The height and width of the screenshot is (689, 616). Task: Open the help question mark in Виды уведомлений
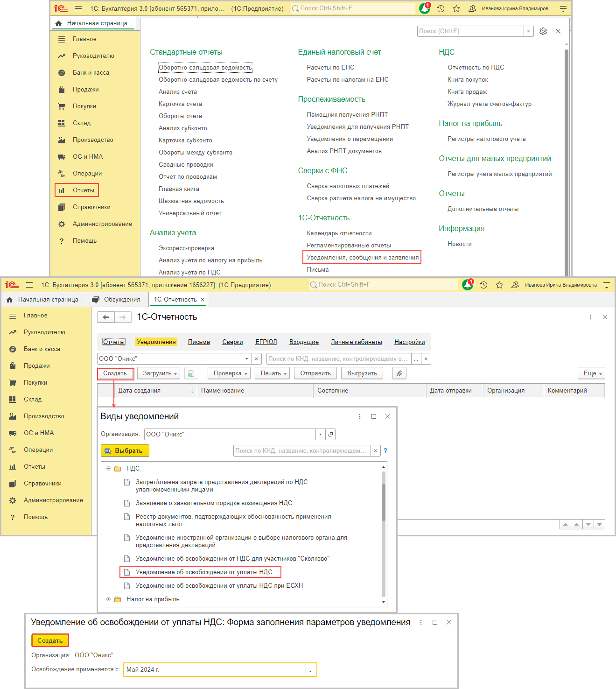(385, 450)
